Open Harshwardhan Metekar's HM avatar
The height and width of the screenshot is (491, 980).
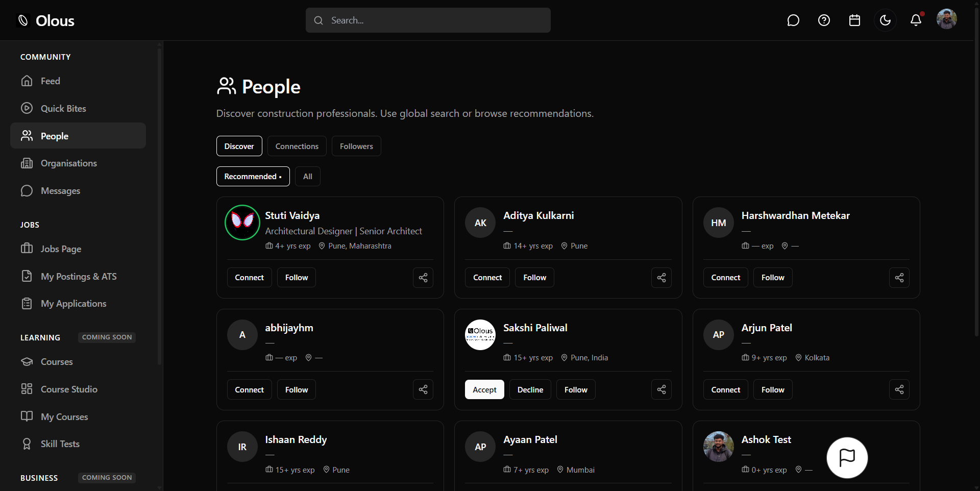719,223
